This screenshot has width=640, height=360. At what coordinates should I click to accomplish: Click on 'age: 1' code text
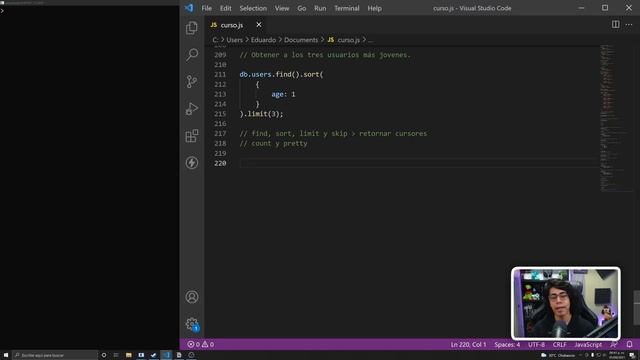[x=283, y=94]
